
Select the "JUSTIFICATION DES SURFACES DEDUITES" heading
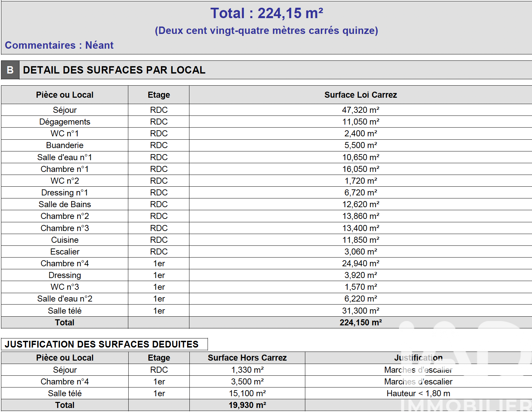[101, 345]
